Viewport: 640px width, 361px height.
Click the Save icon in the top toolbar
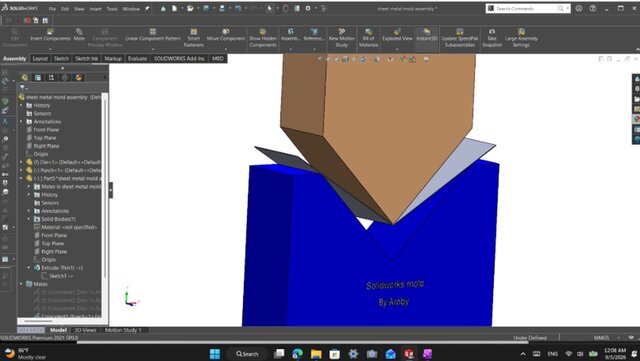[x=207, y=8]
